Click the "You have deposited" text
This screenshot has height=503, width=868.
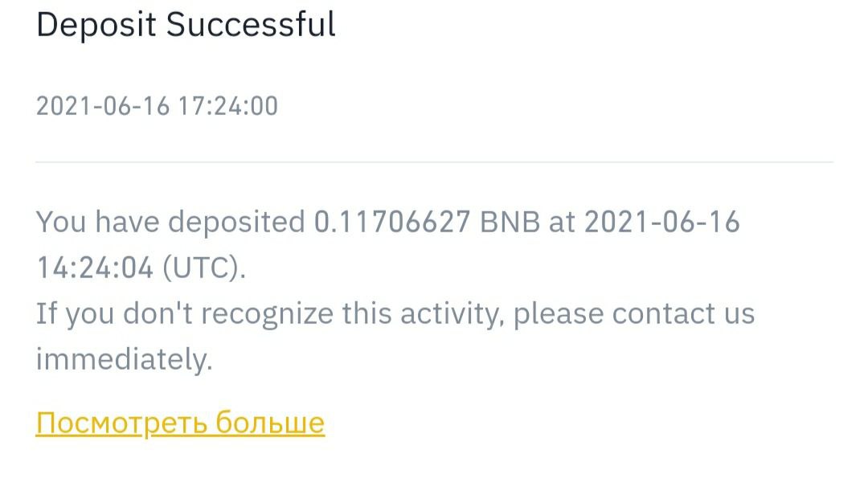coord(170,222)
